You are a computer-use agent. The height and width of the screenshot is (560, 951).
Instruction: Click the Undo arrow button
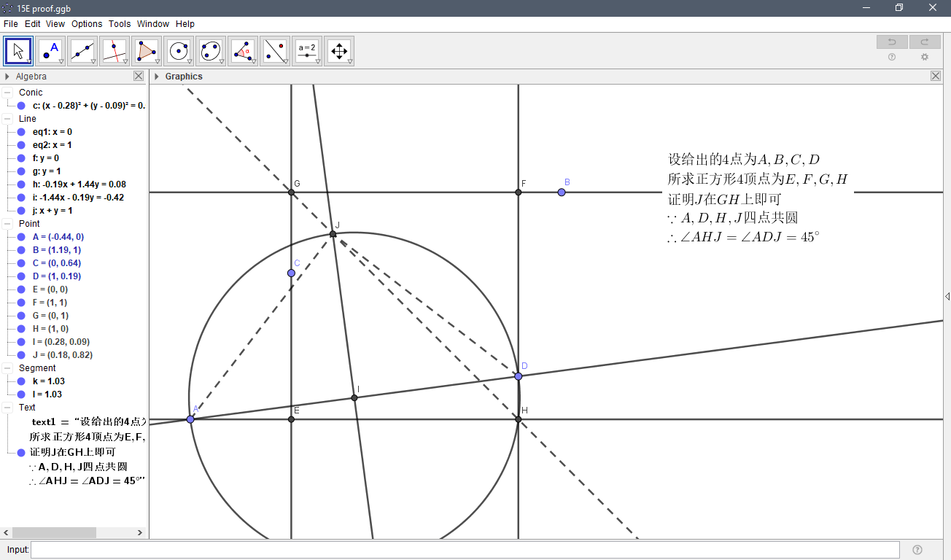891,42
